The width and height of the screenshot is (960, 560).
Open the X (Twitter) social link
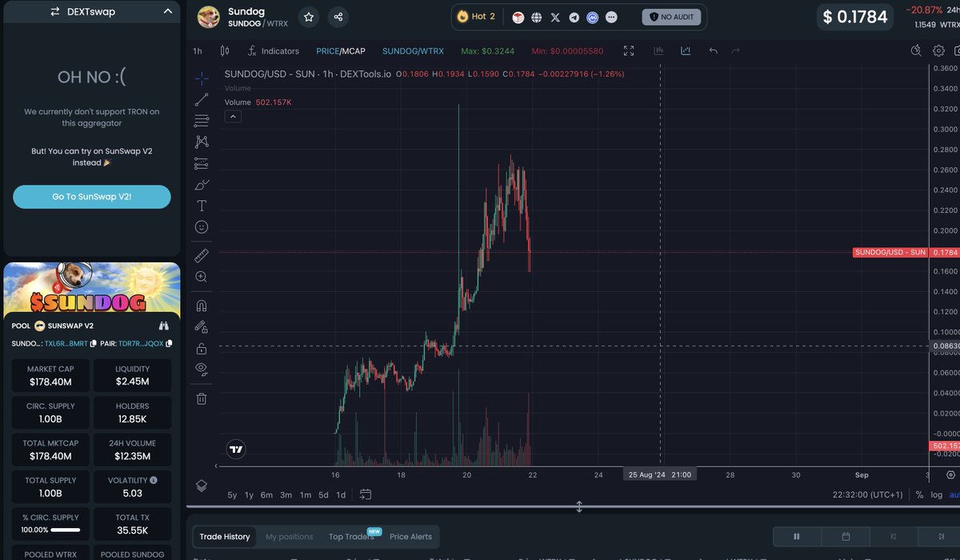(x=556, y=17)
